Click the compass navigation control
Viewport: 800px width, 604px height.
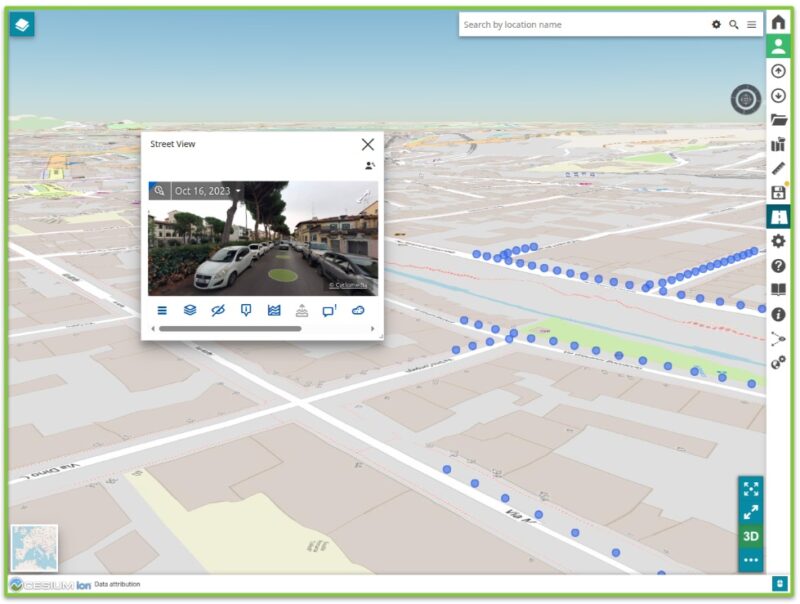point(745,99)
